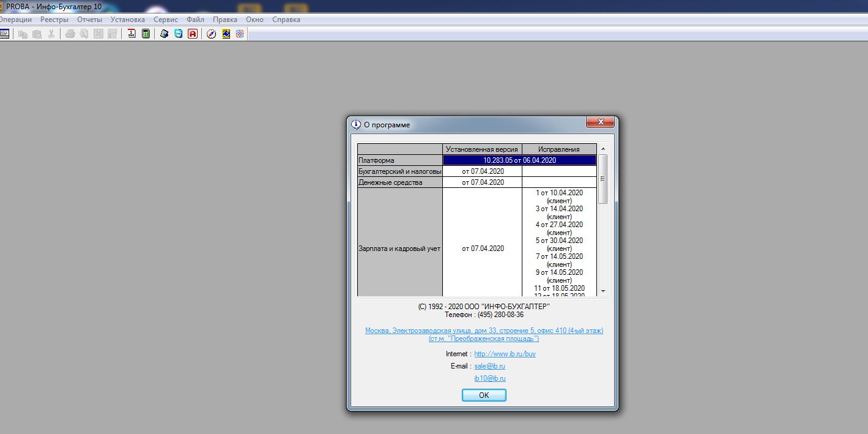868x434 pixels.
Task: Click the Установленная версия column header
Action: point(482,149)
